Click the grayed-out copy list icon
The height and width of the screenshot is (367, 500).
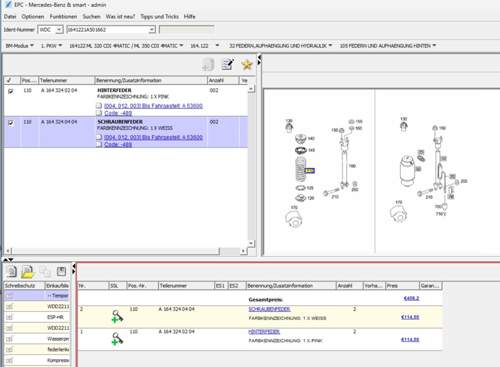tap(45, 271)
